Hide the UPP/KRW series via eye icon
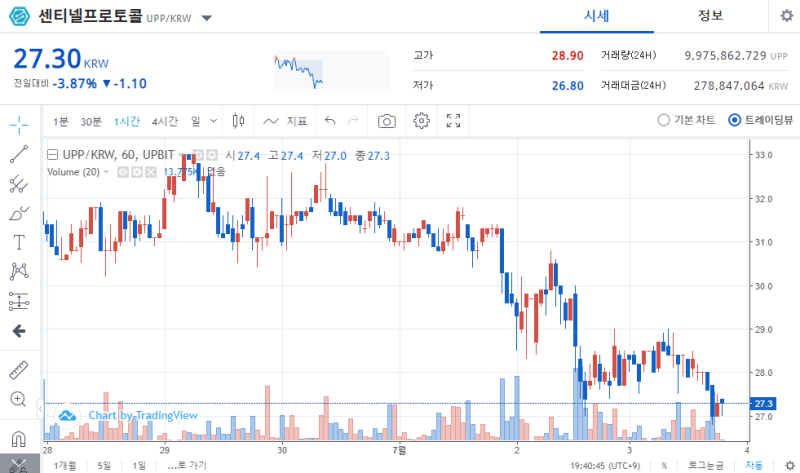Image resolution: width=800 pixels, height=473 pixels. pos(198,155)
